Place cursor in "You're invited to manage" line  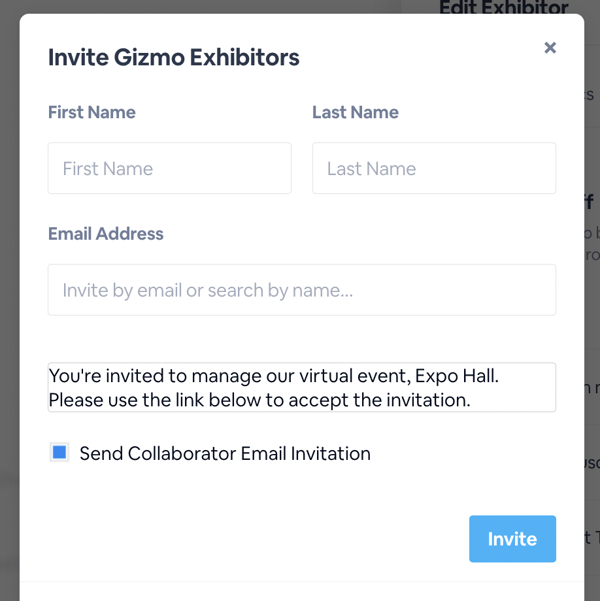(x=274, y=376)
